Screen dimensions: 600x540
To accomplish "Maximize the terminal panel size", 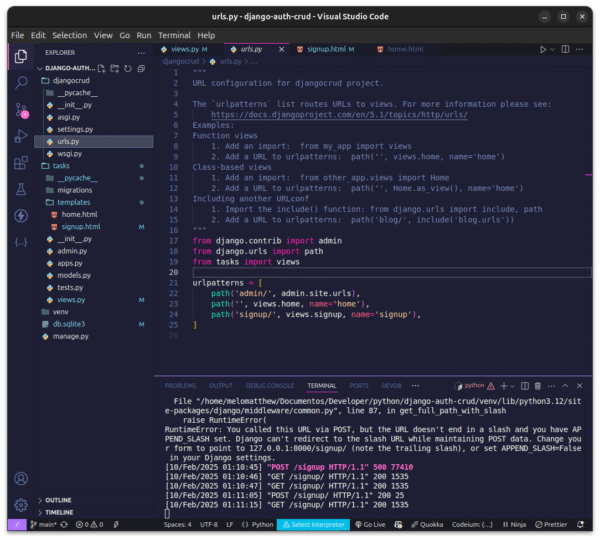I will pos(565,386).
